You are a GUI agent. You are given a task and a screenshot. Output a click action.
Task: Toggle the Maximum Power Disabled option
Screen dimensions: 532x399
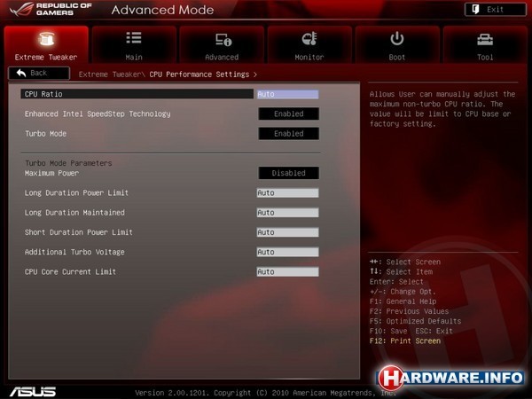point(289,173)
